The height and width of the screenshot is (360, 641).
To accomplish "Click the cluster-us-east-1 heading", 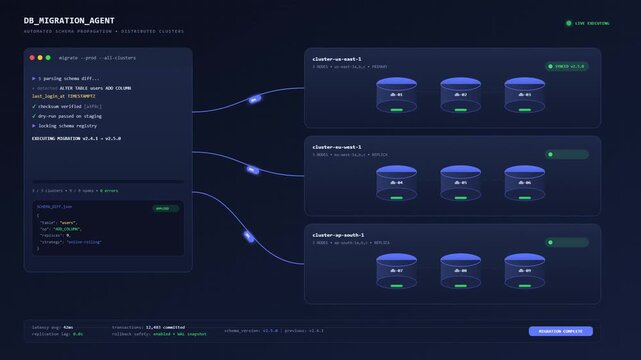I will [336, 59].
